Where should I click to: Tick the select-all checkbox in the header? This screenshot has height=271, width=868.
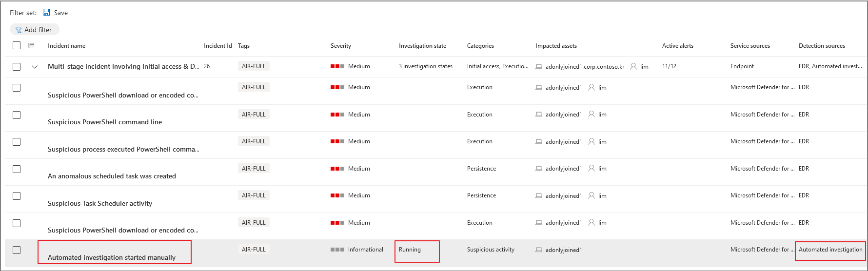(x=17, y=45)
